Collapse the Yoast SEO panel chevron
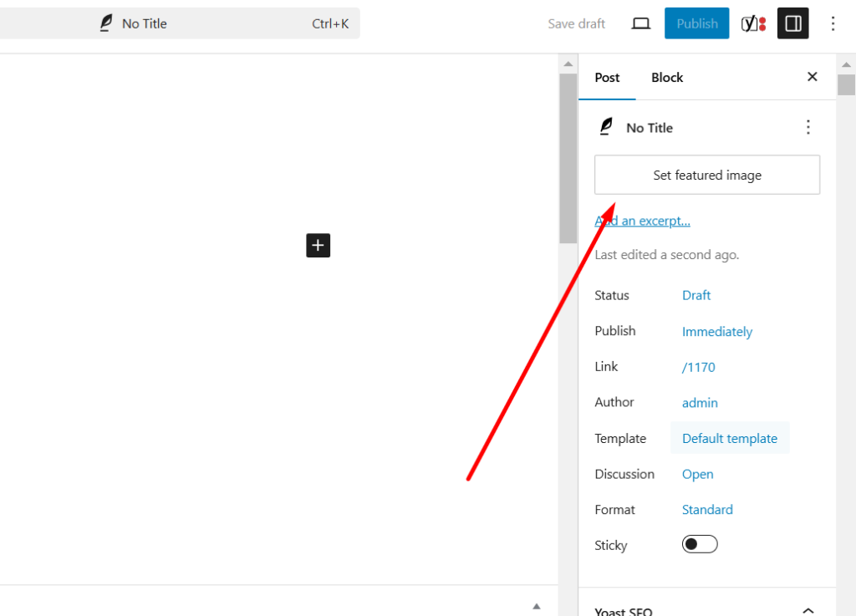Screen dimensions: 856x616 [808, 611]
